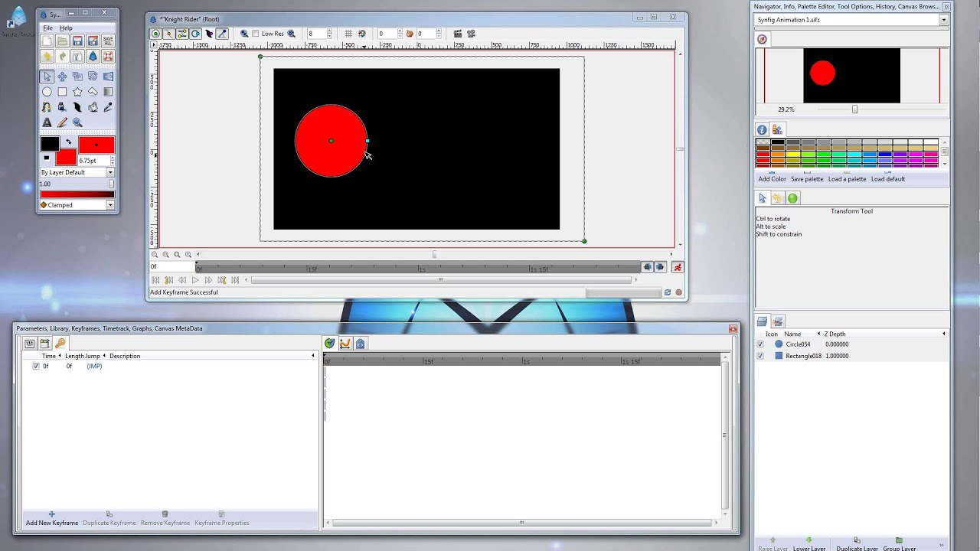Screen dimensions: 980x551
Task: Open the render settings clapper icon
Action: click(x=458, y=34)
